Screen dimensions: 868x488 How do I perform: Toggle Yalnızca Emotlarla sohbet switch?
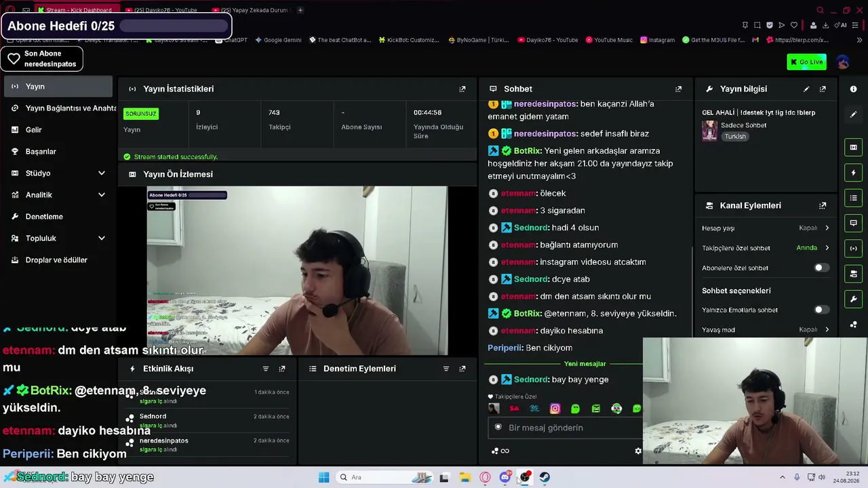pyautogui.click(x=821, y=310)
